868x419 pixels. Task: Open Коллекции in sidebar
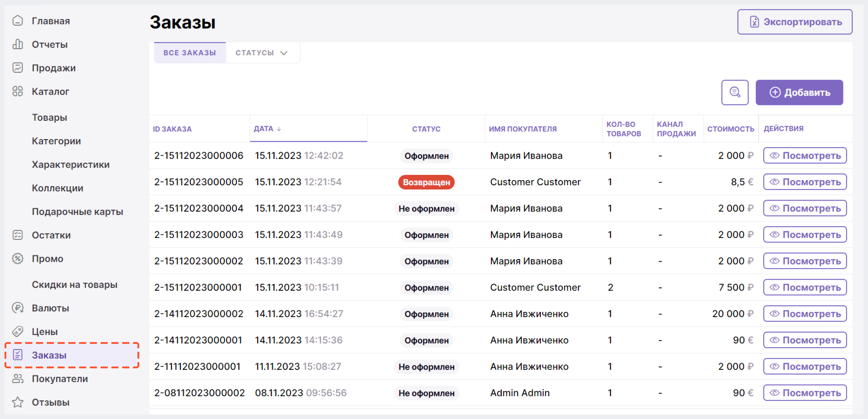58,188
